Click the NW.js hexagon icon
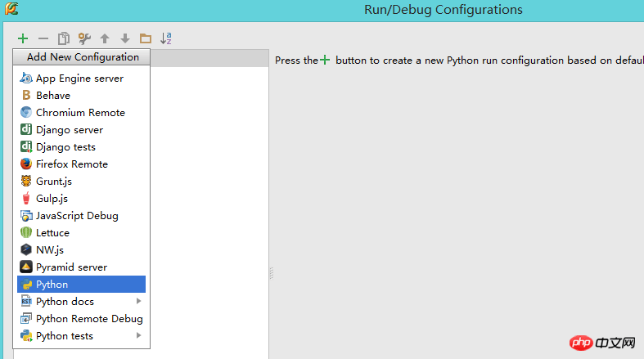Viewport: 644px width, 359px height. point(26,249)
